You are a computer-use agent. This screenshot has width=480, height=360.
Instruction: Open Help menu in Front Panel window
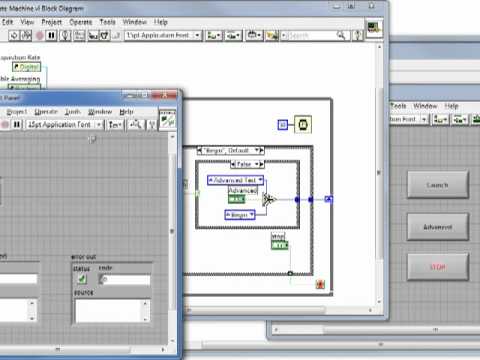[x=126, y=112]
